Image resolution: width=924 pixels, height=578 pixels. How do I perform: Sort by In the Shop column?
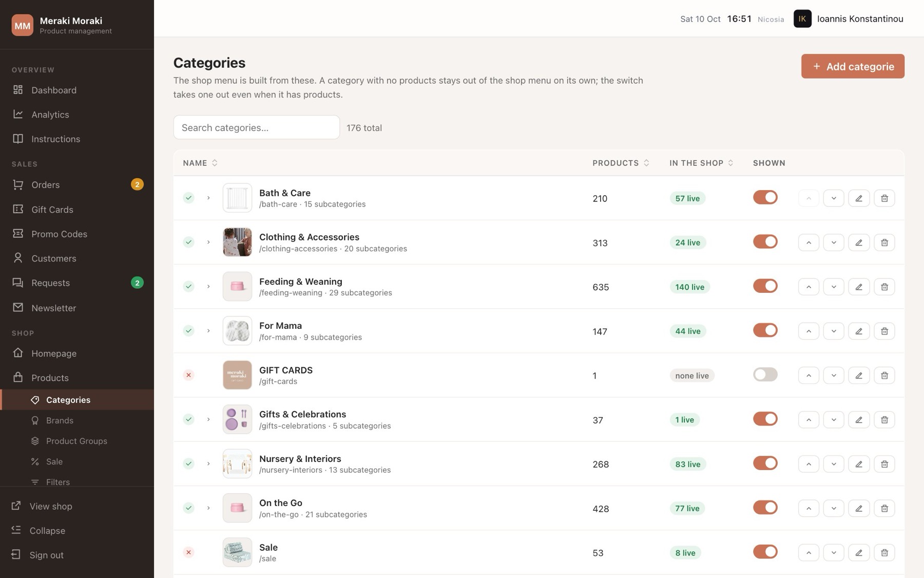(x=701, y=163)
